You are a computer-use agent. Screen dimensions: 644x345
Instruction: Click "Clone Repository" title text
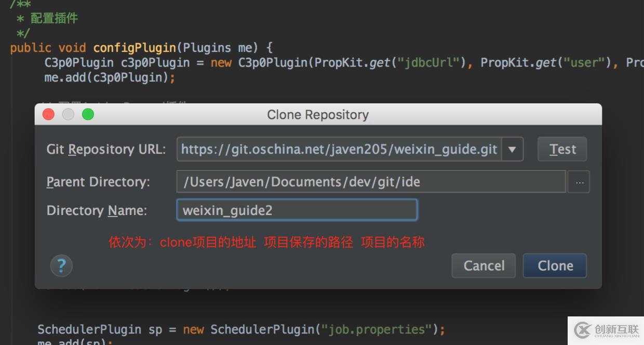(x=318, y=115)
